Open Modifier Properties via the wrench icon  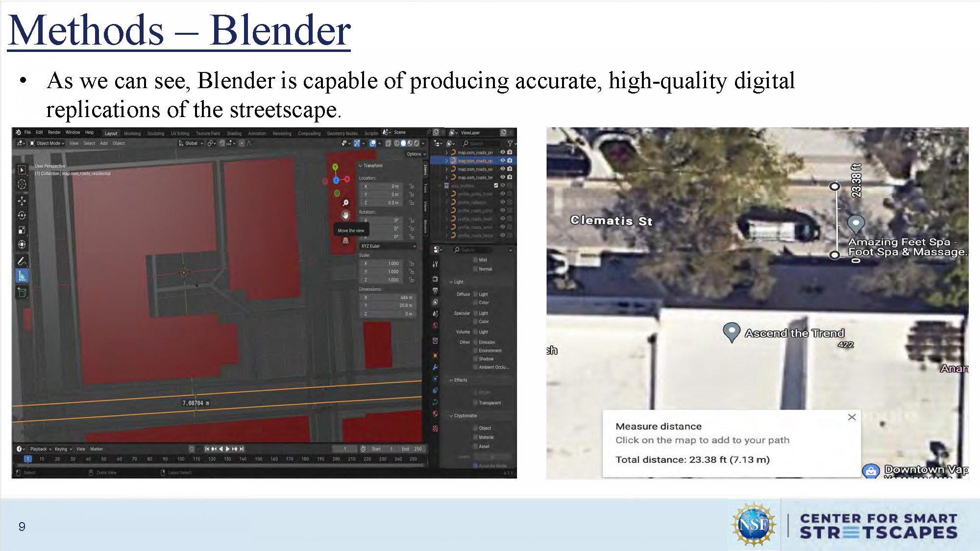pos(435,366)
